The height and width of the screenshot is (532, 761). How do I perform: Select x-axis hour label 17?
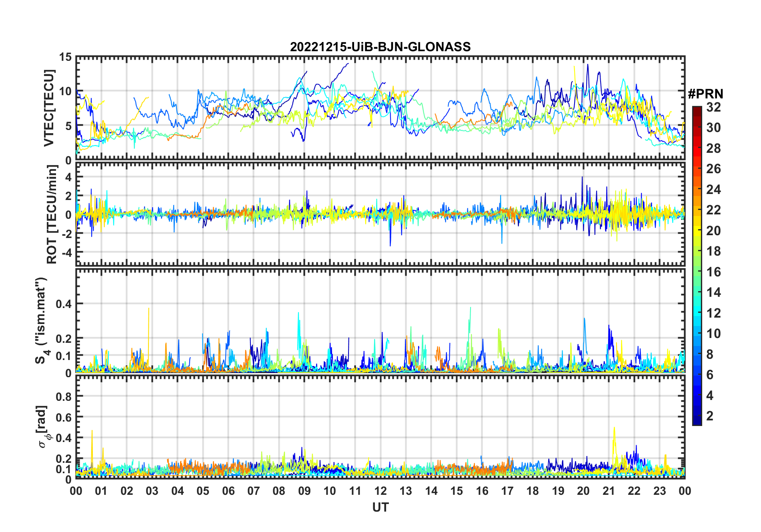tap(507, 491)
